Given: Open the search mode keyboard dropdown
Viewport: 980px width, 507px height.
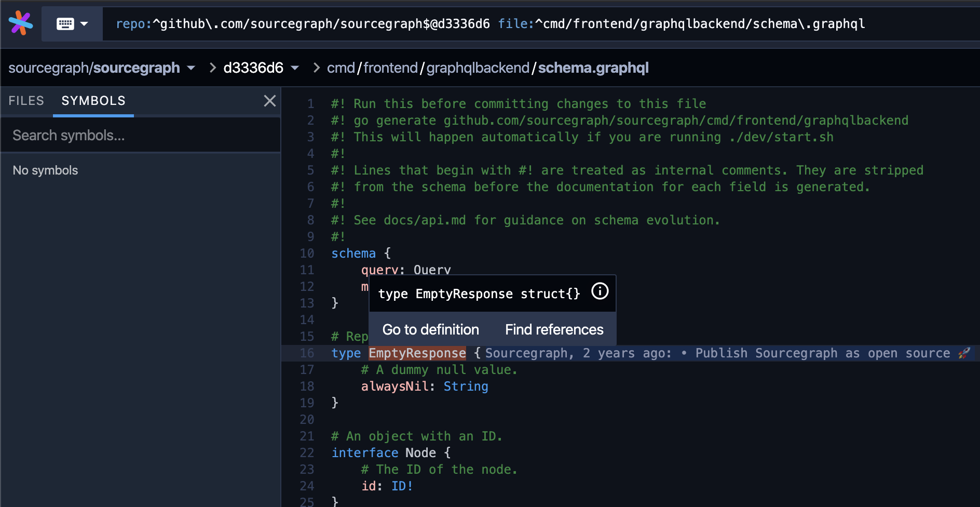Looking at the screenshot, I should 72,24.
